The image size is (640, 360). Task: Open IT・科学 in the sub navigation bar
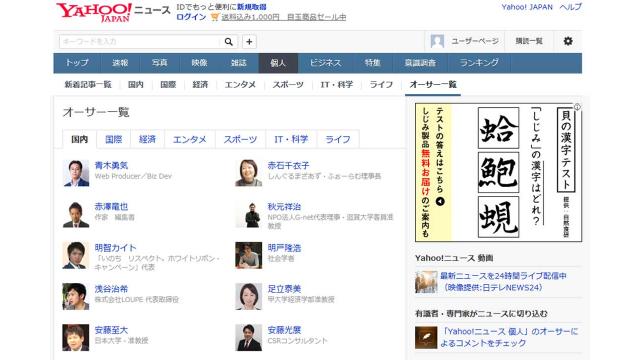point(337,84)
